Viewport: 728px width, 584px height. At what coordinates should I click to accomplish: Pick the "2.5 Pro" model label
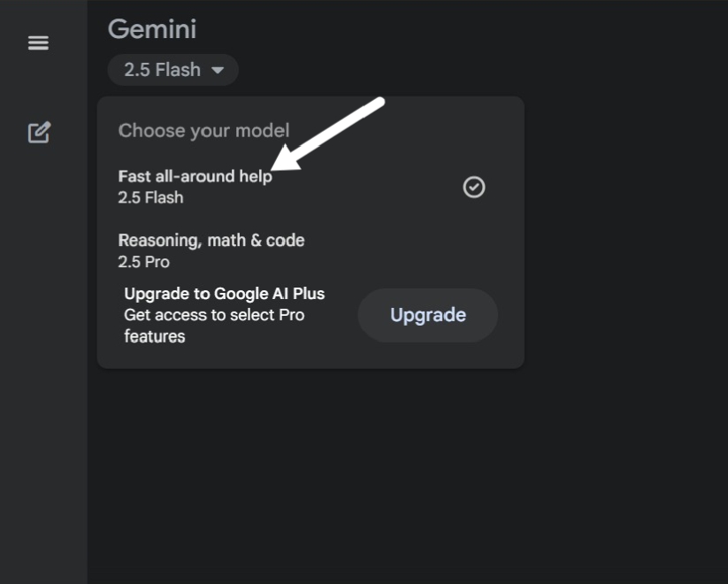pos(143,262)
